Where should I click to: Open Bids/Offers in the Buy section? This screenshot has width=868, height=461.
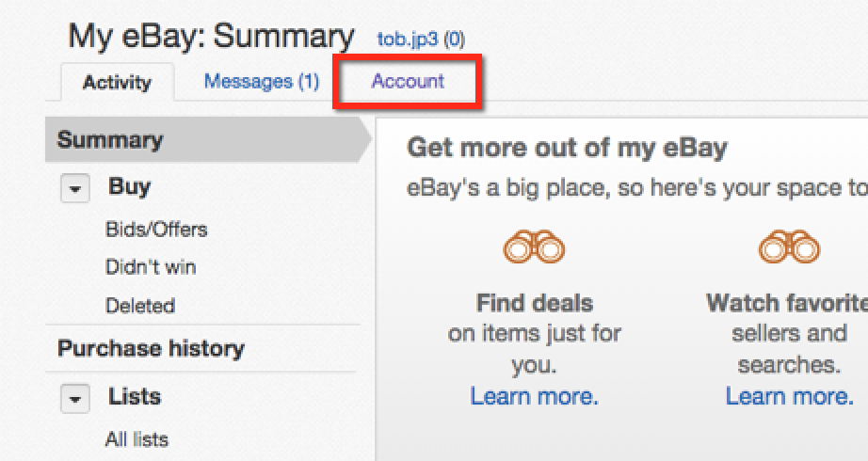pos(156,230)
